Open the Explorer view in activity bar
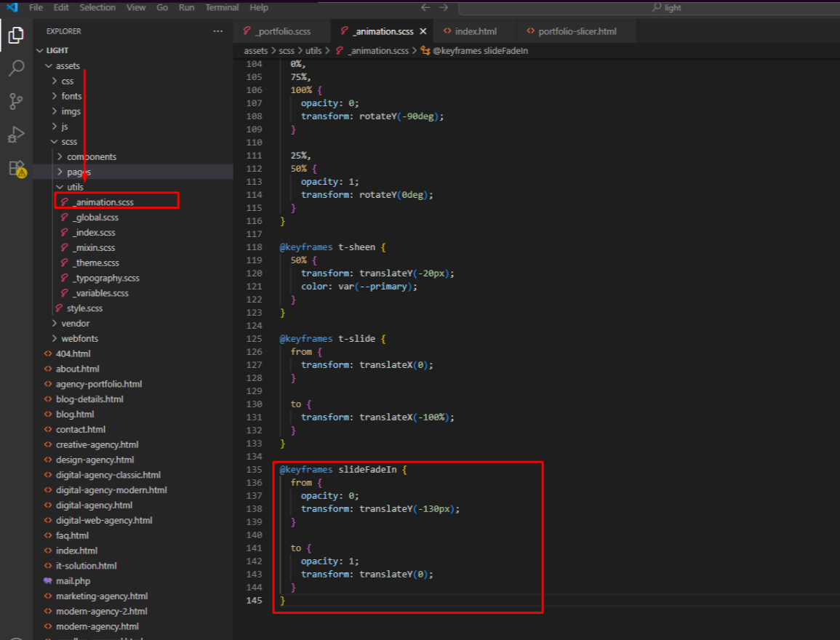The width and height of the screenshot is (840, 640). point(16,36)
